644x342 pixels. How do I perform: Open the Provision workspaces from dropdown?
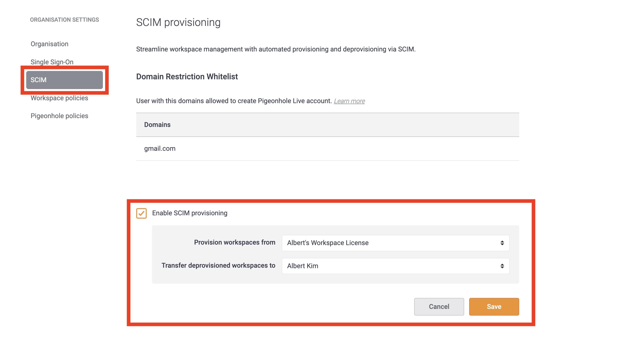395,243
